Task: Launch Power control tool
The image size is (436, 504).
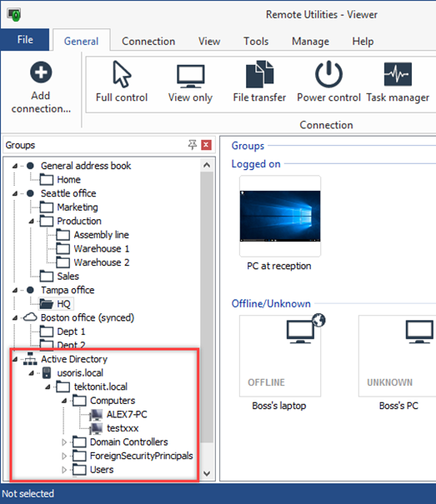Action: [x=328, y=82]
